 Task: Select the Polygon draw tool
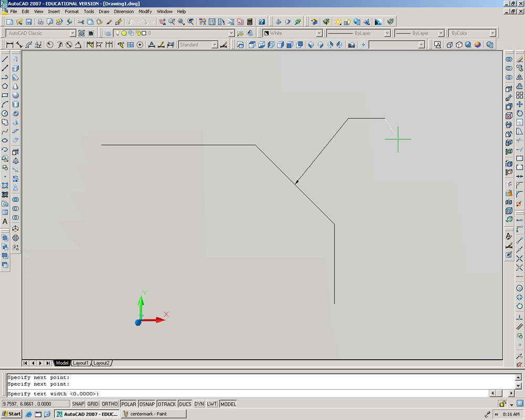coord(5,86)
